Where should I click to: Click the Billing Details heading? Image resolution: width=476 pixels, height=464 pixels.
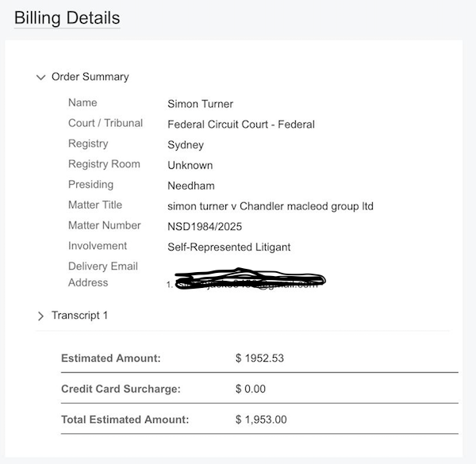pos(67,17)
